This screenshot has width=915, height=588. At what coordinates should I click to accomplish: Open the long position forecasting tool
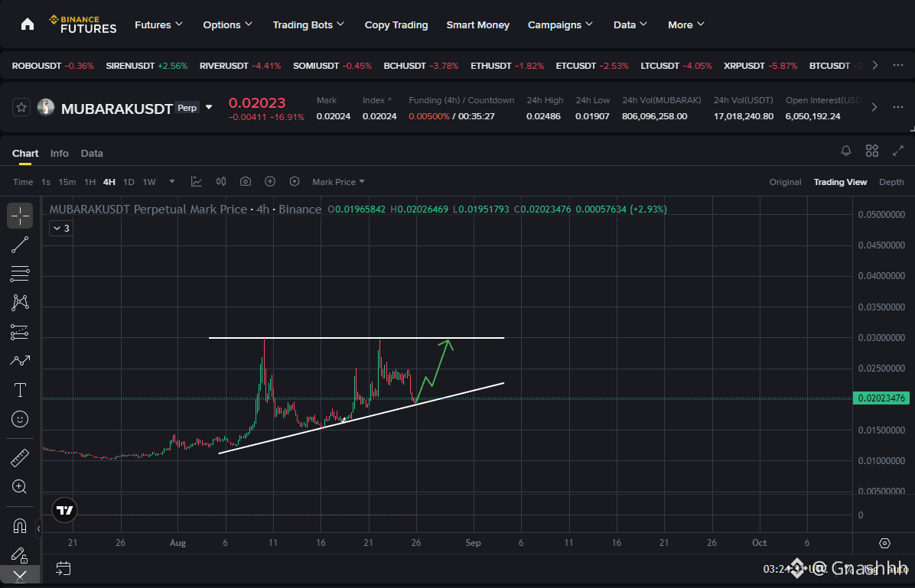(x=20, y=332)
